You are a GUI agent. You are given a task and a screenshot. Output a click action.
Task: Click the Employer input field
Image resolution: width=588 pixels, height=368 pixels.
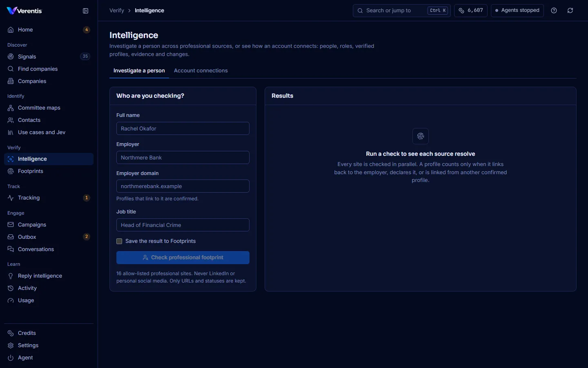183,157
